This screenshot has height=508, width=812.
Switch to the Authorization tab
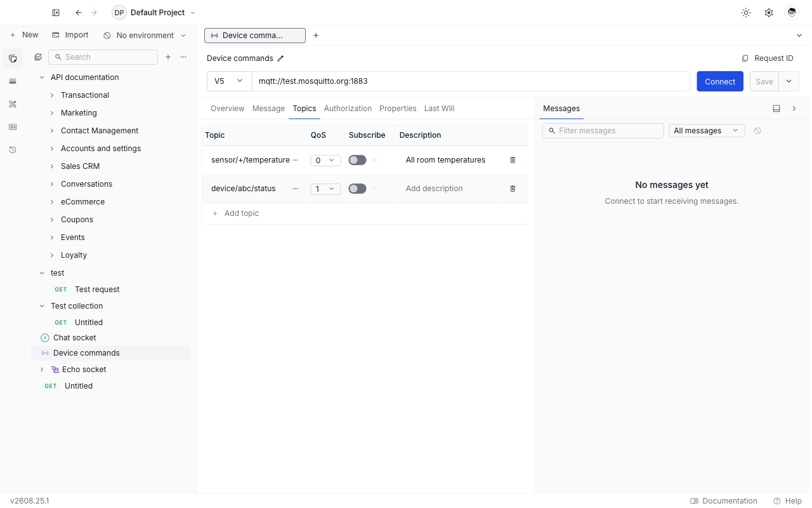click(348, 109)
